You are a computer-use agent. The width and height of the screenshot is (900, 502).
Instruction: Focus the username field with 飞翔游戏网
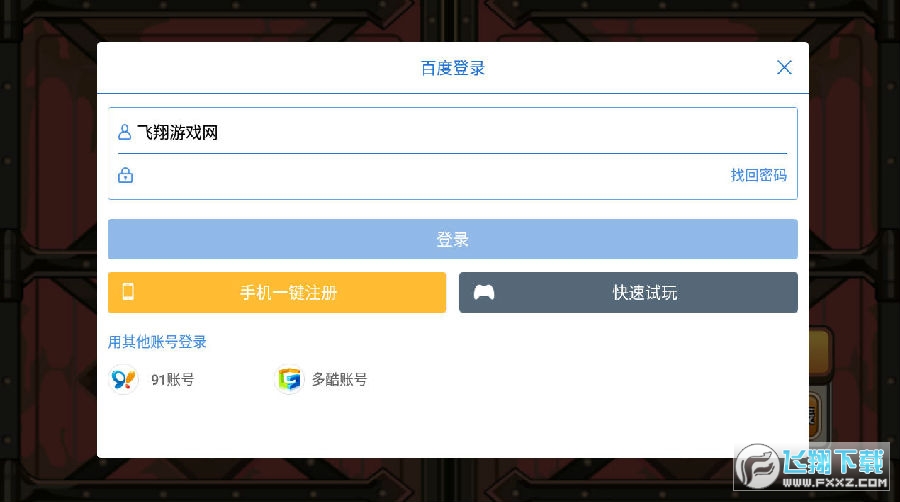coord(452,133)
